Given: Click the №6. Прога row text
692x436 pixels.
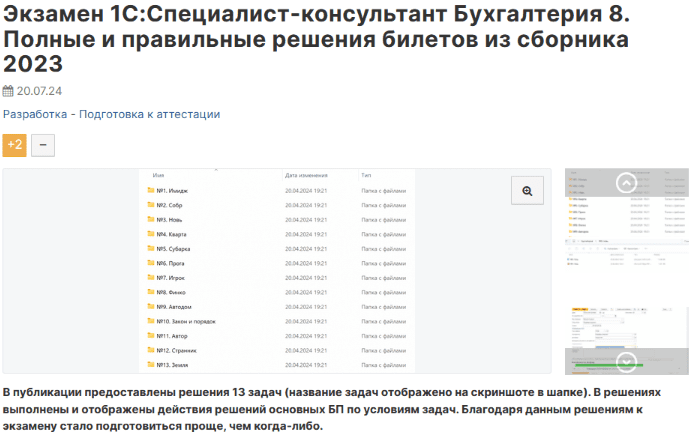Looking at the screenshot, I should point(170,263).
